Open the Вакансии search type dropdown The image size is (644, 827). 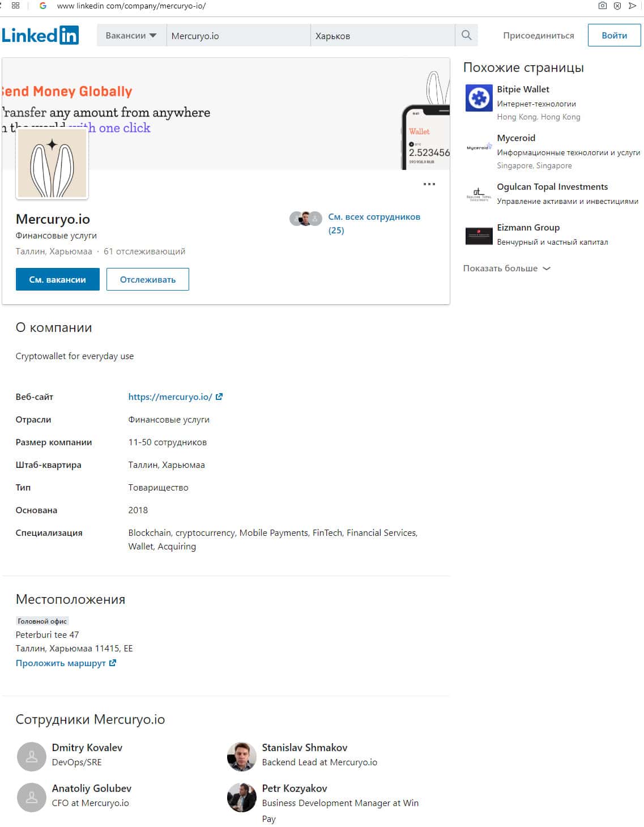click(x=131, y=35)
